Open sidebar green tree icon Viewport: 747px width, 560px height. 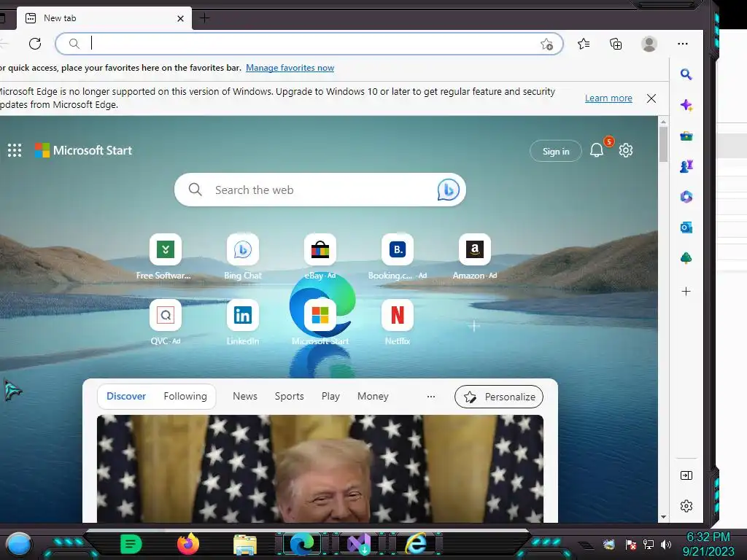click(686, 258)
